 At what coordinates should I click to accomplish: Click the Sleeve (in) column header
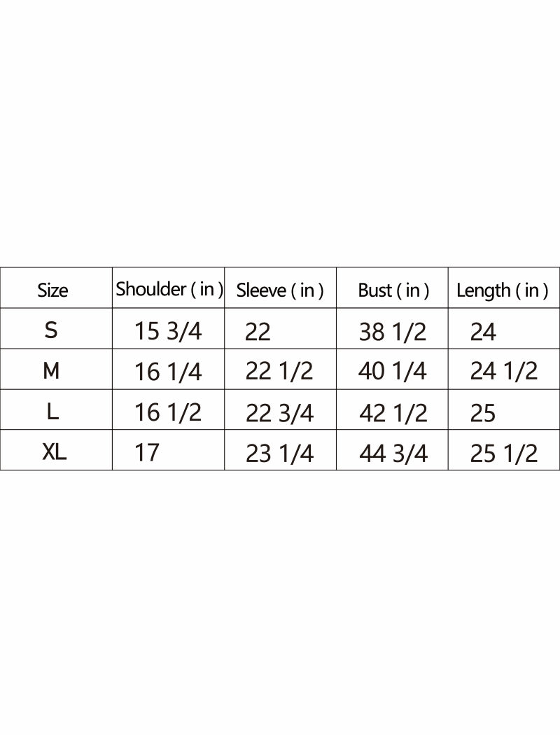[280, 290]
